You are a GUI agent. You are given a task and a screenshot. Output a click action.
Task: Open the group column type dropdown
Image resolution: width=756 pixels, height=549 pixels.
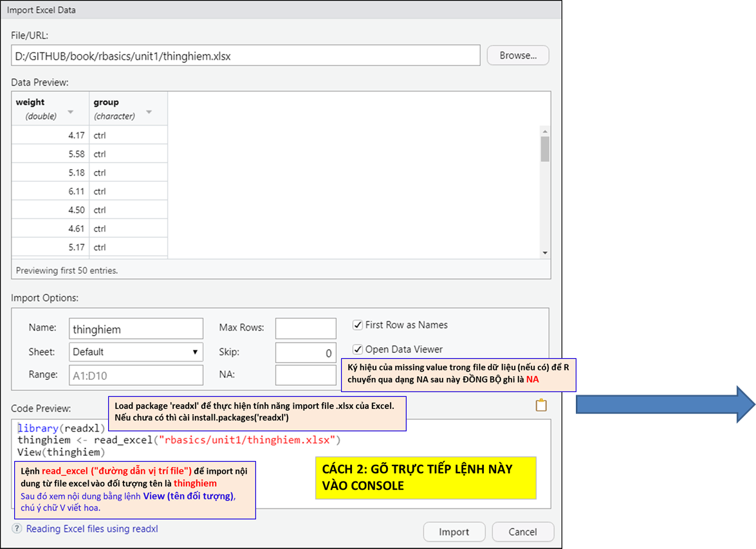[x=149, y=113]
